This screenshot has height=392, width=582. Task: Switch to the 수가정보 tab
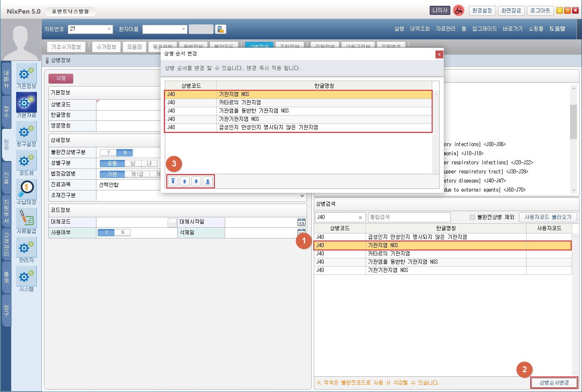pos(106,47)
